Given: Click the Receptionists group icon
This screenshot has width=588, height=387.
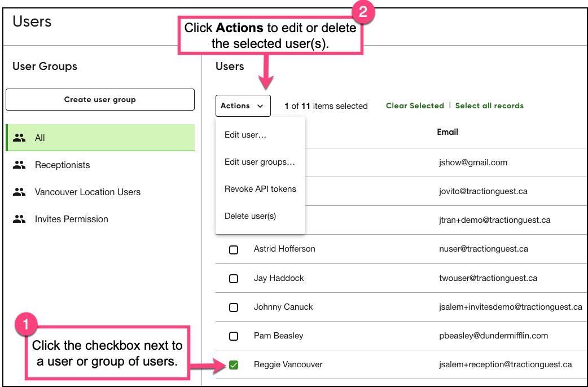Looking at the screenshot, I should (x=19, y=165).
